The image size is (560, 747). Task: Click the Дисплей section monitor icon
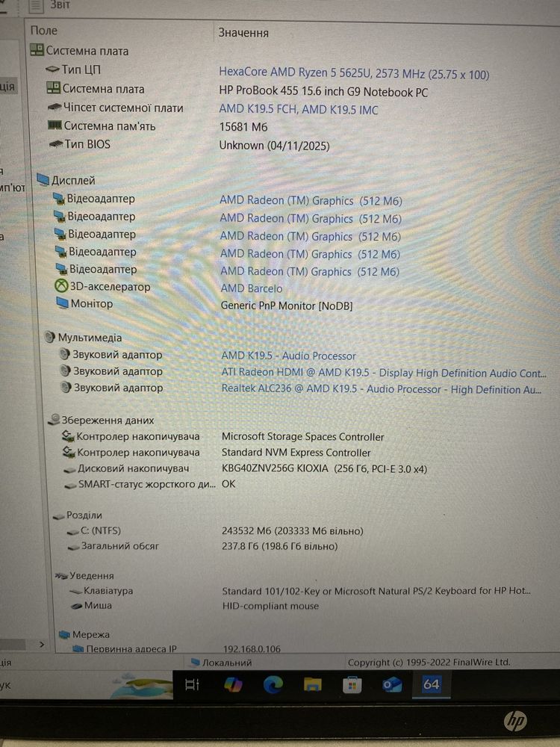click(x=43, y=180)
